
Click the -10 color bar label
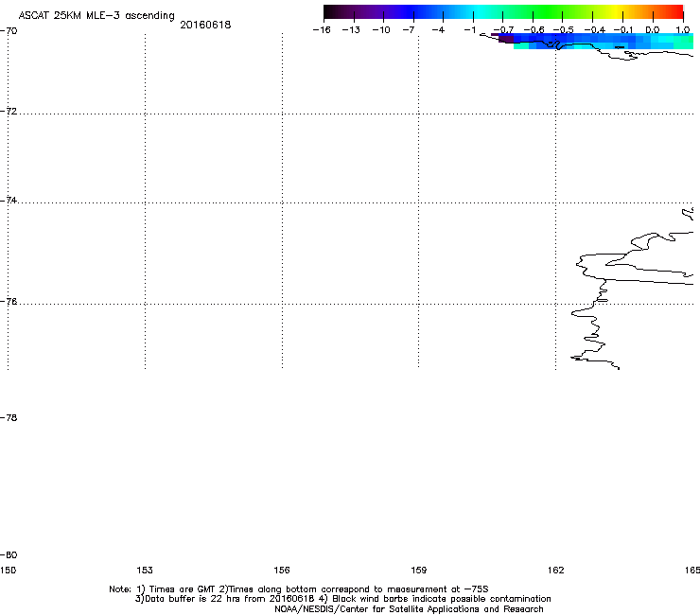(x=381, y=30)
